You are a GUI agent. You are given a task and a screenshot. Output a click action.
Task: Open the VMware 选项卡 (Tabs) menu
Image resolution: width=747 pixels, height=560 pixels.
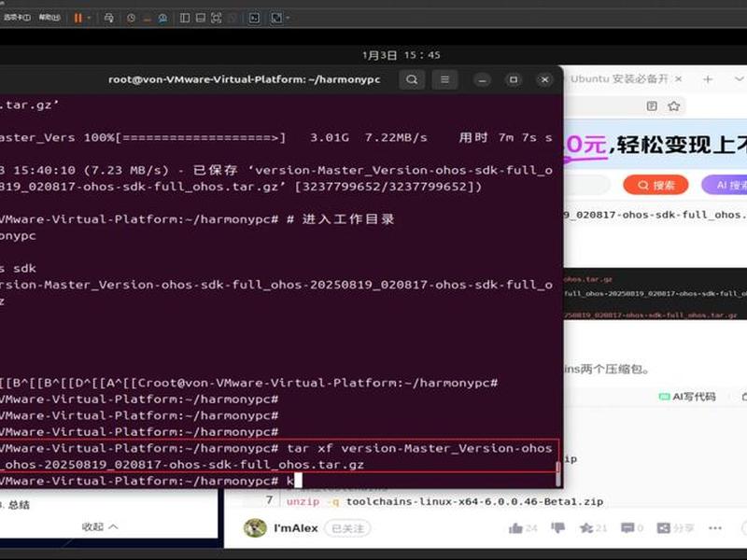pyautogui.click(x=17, y=18)
